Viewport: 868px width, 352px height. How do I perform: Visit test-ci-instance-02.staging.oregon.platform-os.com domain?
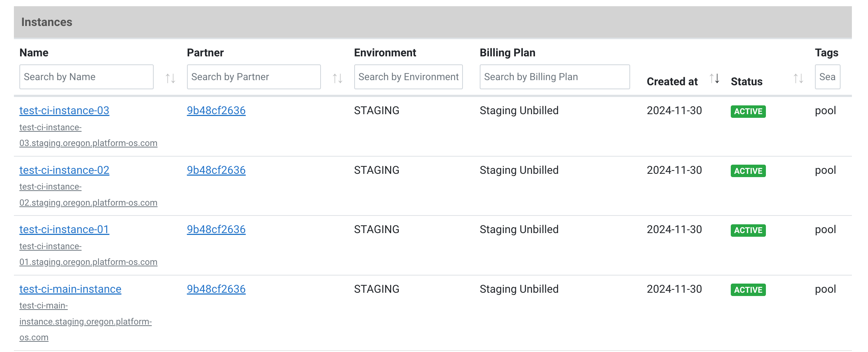click(88, 194)
